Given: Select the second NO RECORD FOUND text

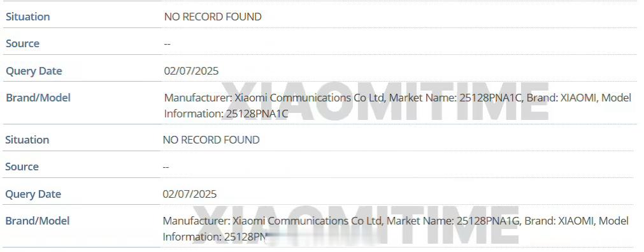Looking at the screenshot, I should [211, 140].
